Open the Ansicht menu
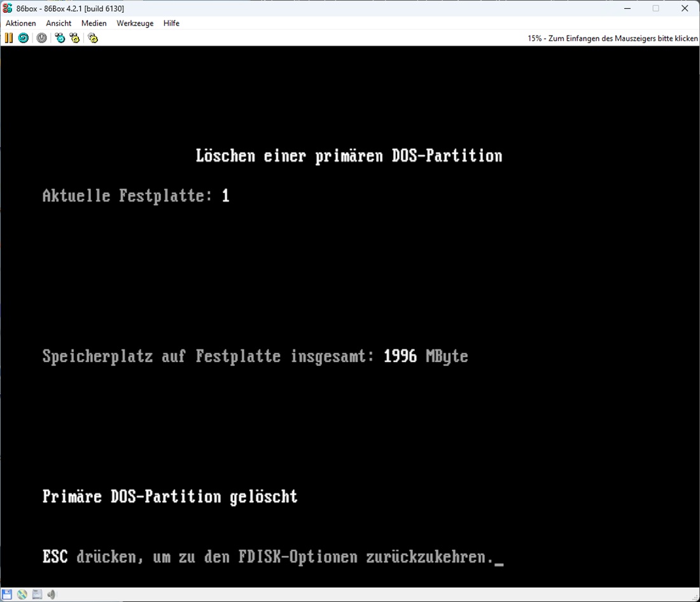The image size is (700, 602). click(x=59, y=24)
